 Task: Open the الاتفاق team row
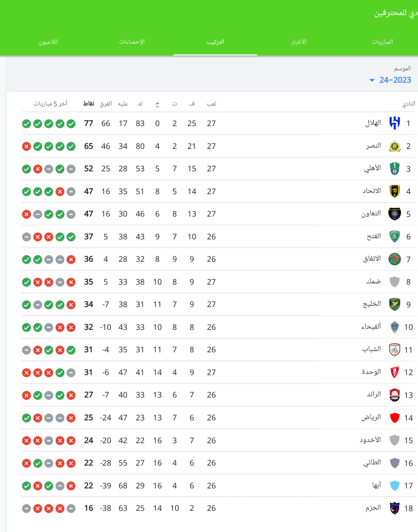[219, 259]
